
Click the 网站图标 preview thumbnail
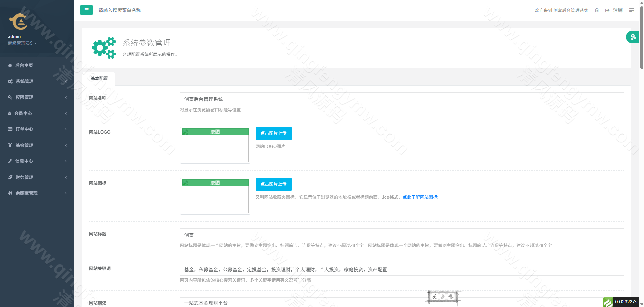coord(215,196)
